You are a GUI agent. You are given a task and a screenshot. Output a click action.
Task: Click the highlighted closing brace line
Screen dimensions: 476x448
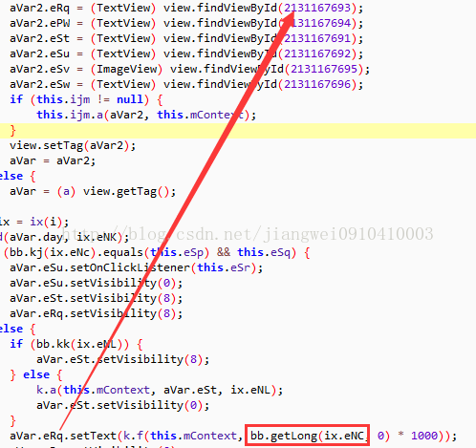238,131
